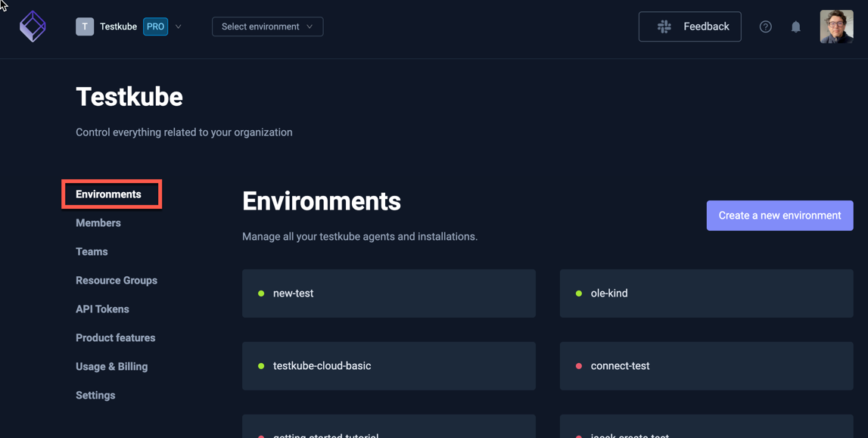This screenshot has height=438, width=868.
Task: Open the help question mark icon
Action: [766, 26]
